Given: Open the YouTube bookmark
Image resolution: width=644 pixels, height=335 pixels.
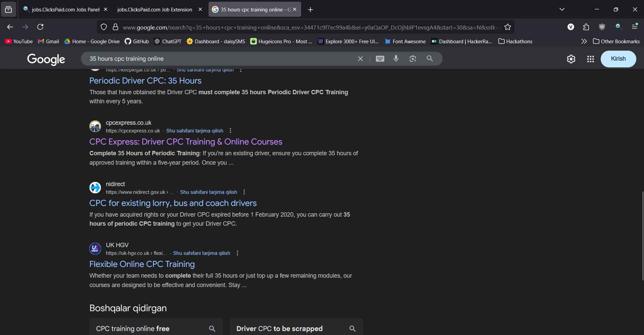Looking at the screenshot, I should pyautogui.click(x=19, y=41).
